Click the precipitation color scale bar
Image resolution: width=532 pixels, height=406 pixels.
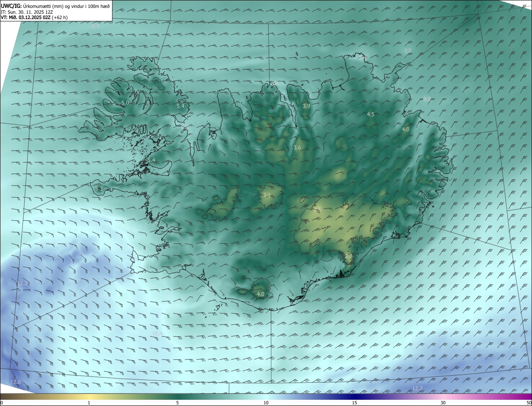point(266,397)
